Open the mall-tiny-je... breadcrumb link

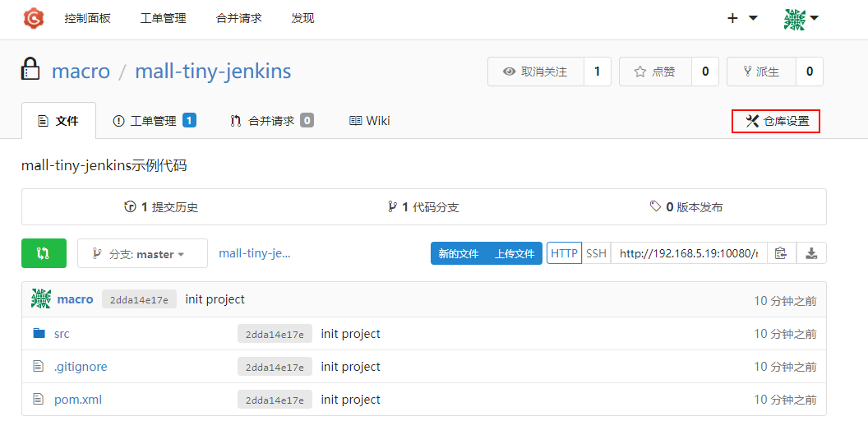[255, 253]
